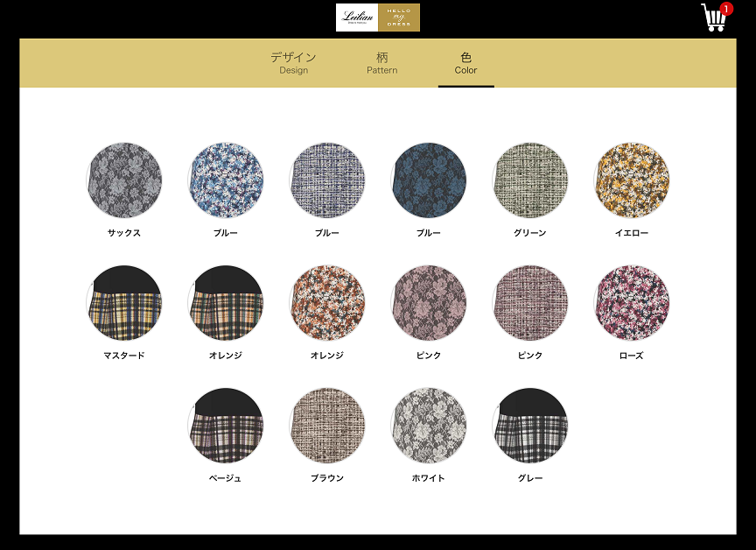Select the white lace ホワイト swatch
756x550 pixels.
pyautogui.click(x=429, y=425)
